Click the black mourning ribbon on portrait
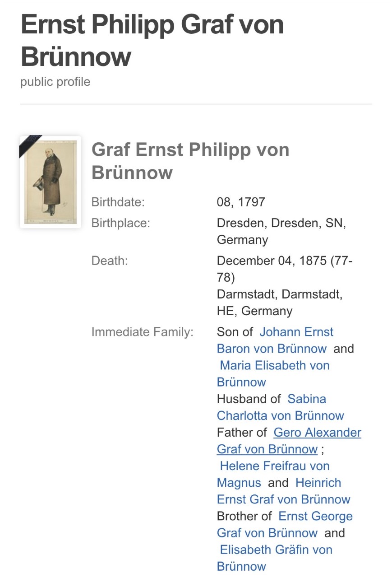This screenshot has width=392, height=578. click(30, 145)
